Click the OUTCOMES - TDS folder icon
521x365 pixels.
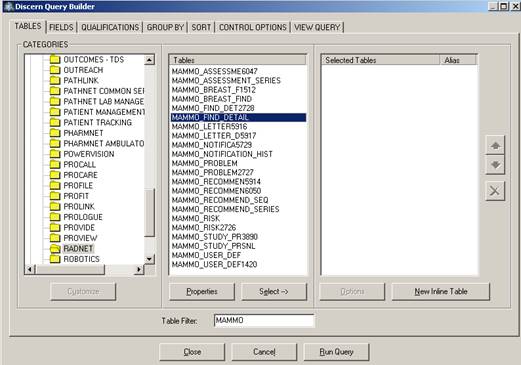click(55, 59)
